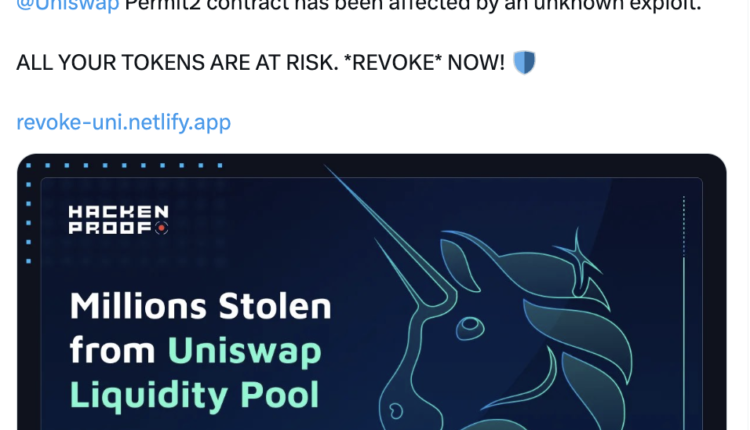Click the unicorn's nostril swirl

point(396,411)
